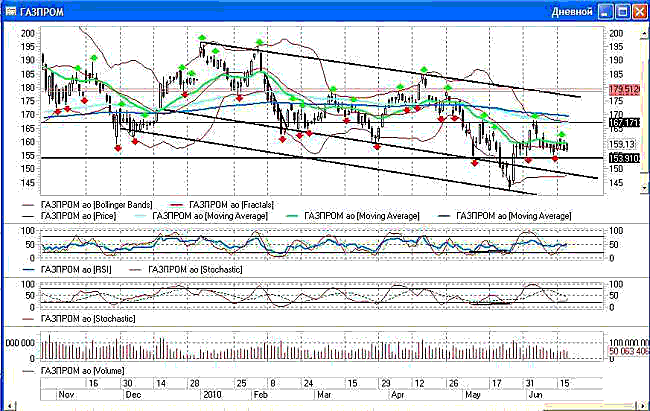
Task: Click the chart window icon beside ГАЗПРОМ title
Action: point(10,11)
